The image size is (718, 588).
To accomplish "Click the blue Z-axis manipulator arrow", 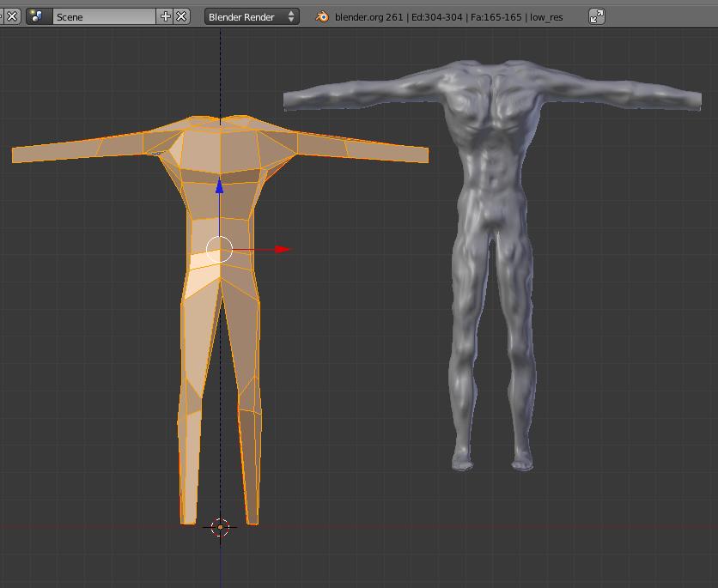I will (x=220, y=185).
